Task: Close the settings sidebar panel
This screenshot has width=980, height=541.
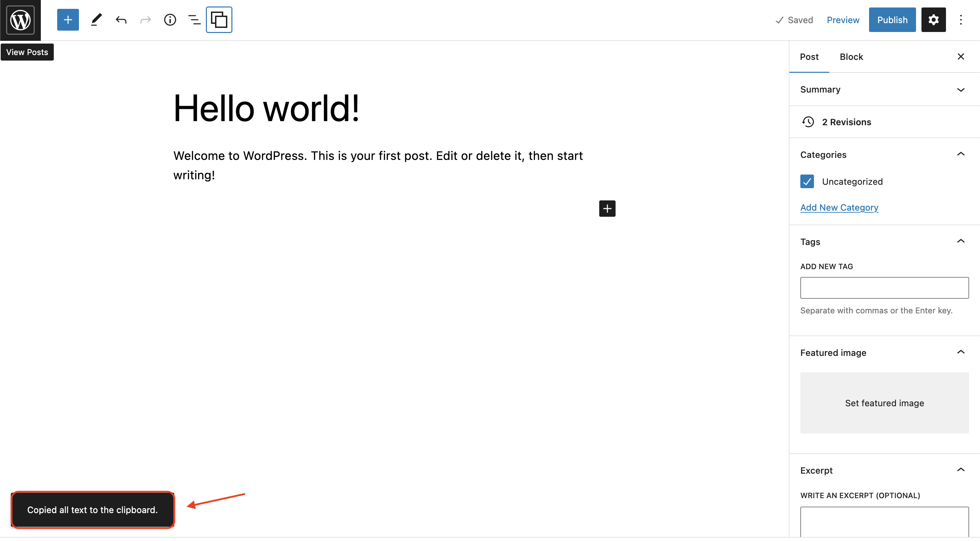Action: 961,57
